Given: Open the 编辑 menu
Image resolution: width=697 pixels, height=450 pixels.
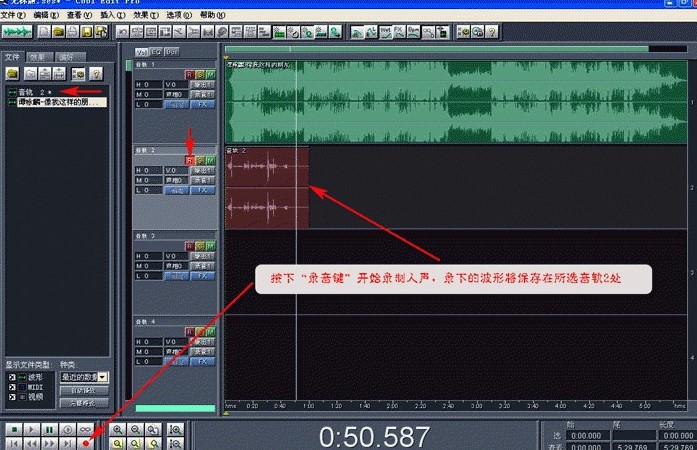Looking at the screenshot, I should coord(46,15).
